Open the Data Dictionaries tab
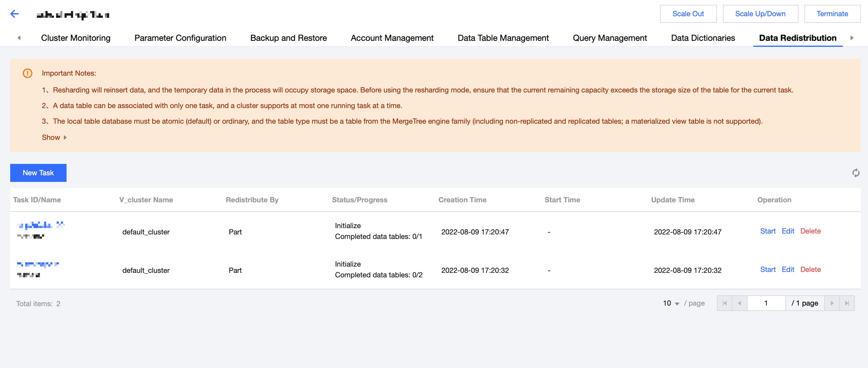Image resolution: width=868 pixels, height=368 pixels. click(703, 38)
